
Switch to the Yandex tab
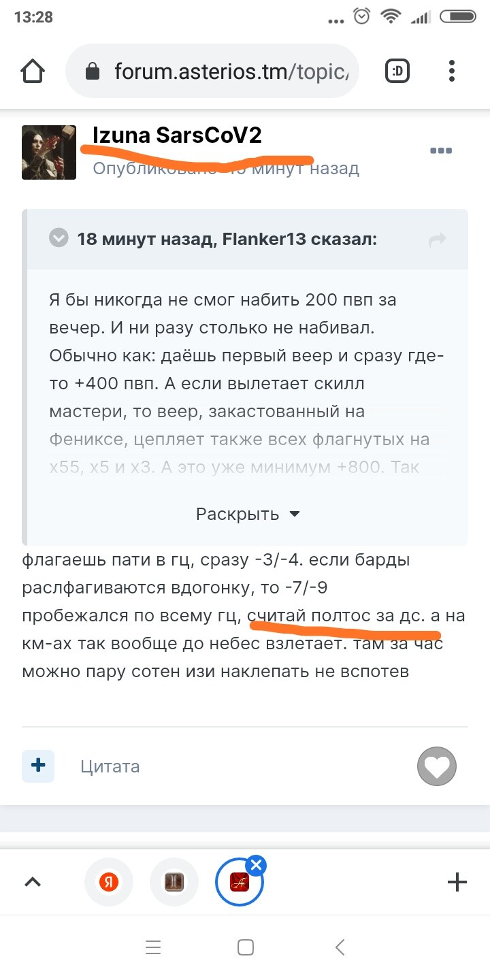click(108, 882)
